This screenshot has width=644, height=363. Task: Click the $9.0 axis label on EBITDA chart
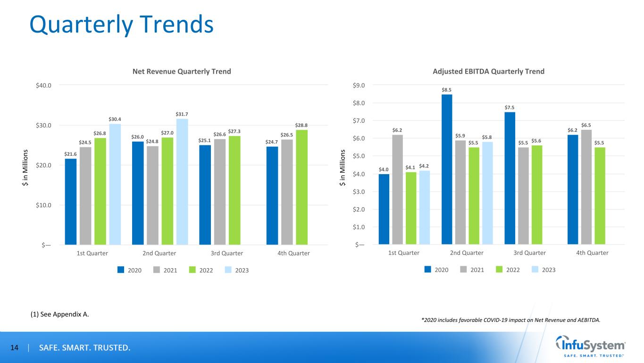click(x=363, y=85)
